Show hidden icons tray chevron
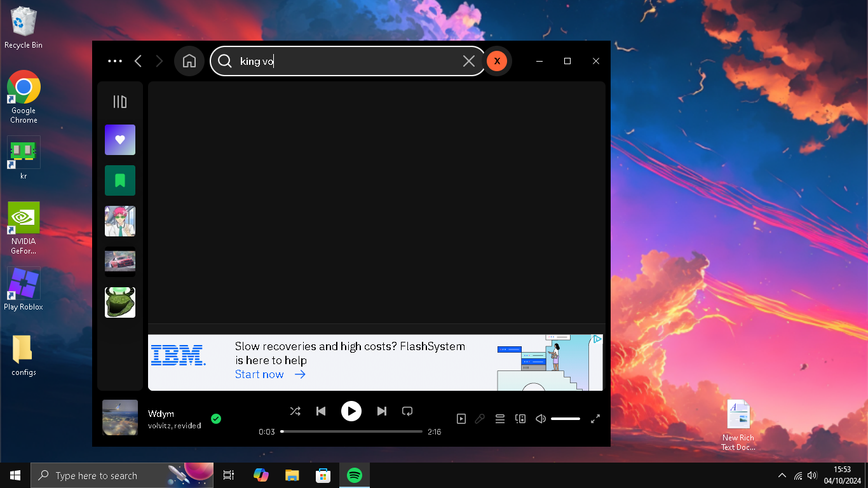Screen dimensions: 868x488 (x=782, y=475)
